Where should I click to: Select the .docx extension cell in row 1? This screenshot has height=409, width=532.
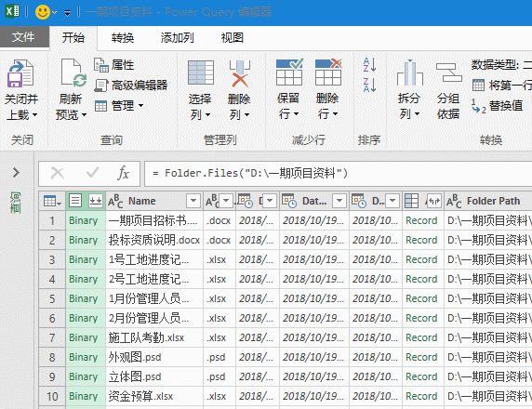coord(219,221)
